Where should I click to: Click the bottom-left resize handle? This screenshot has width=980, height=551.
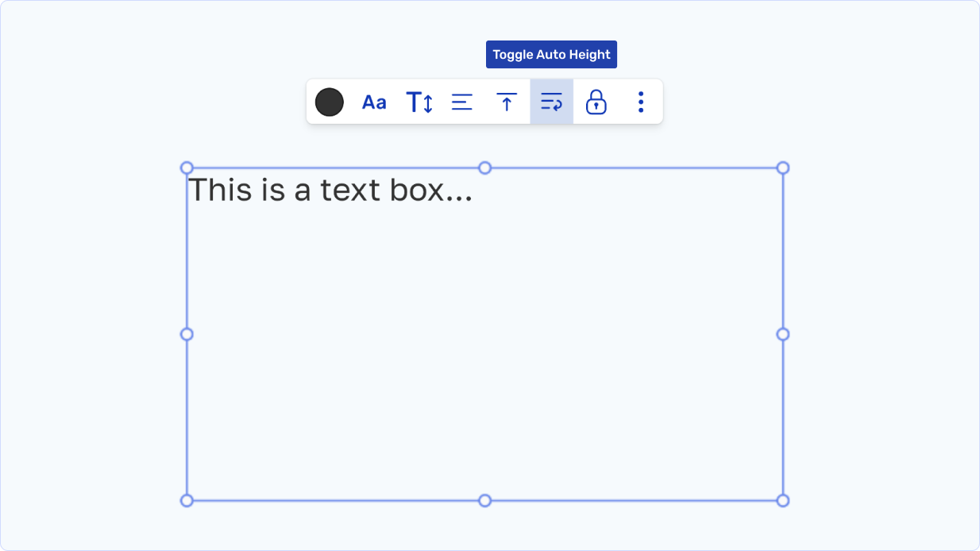click(x=187, y=500)
